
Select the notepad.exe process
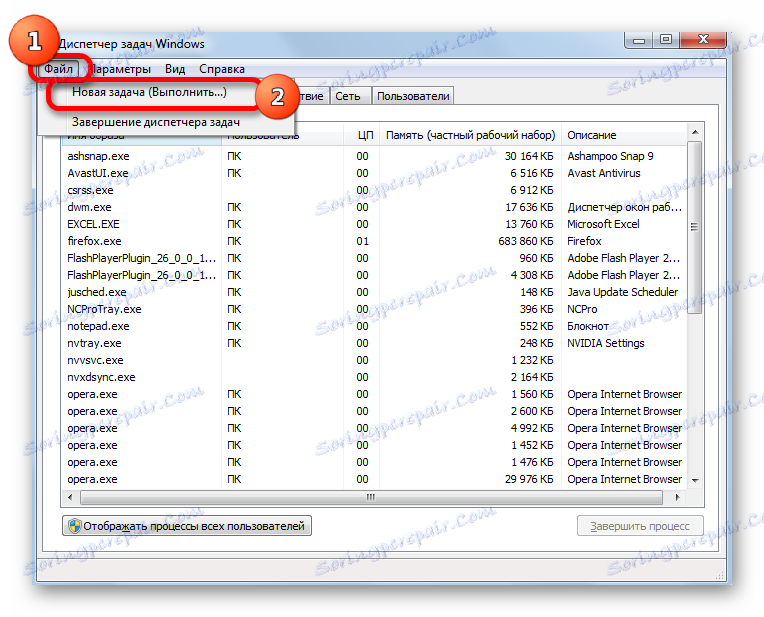374,326
